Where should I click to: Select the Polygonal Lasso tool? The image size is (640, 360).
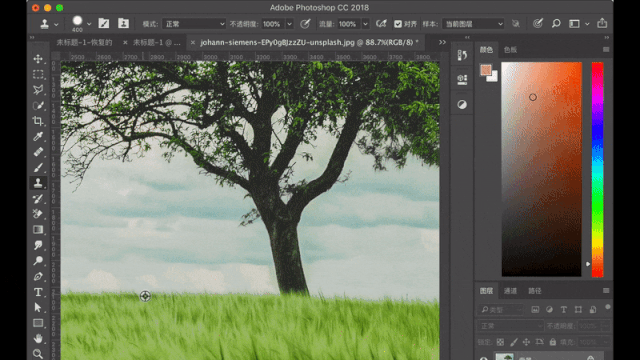(38, 90)
